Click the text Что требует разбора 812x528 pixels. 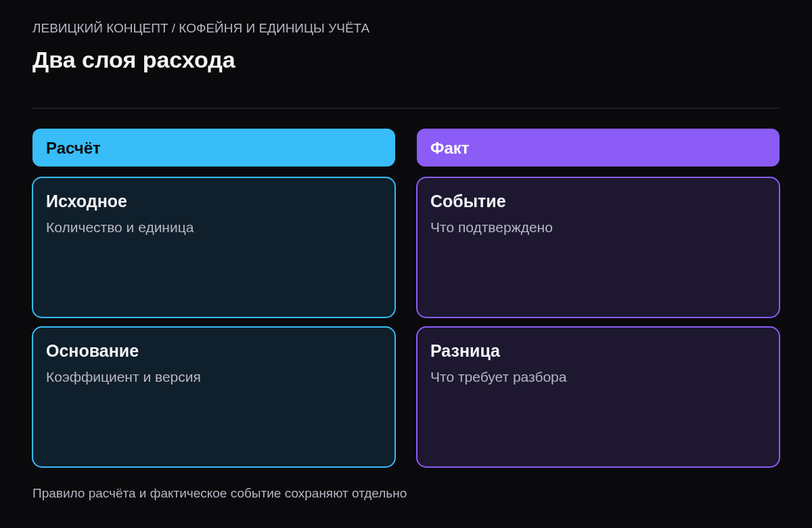499,377
